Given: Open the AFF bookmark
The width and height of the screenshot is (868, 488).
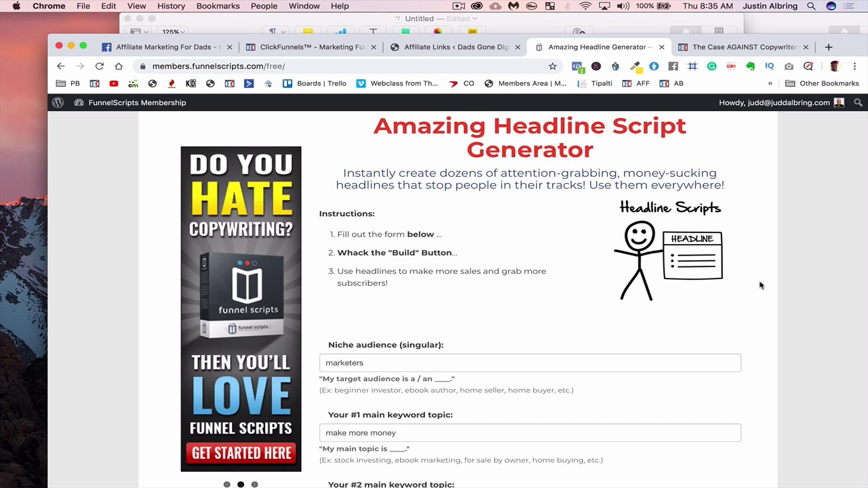Looking at the screenshot, I should pos(636,83).
